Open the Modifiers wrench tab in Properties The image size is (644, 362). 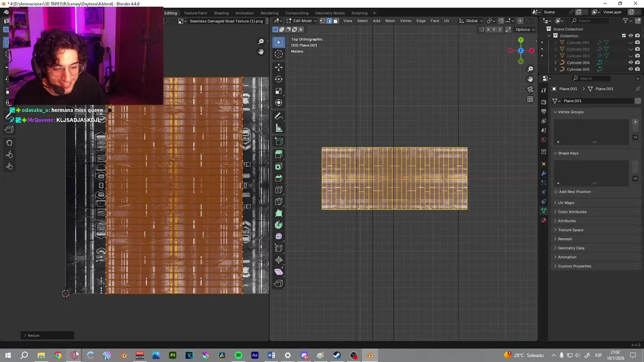tap(543, 173)
